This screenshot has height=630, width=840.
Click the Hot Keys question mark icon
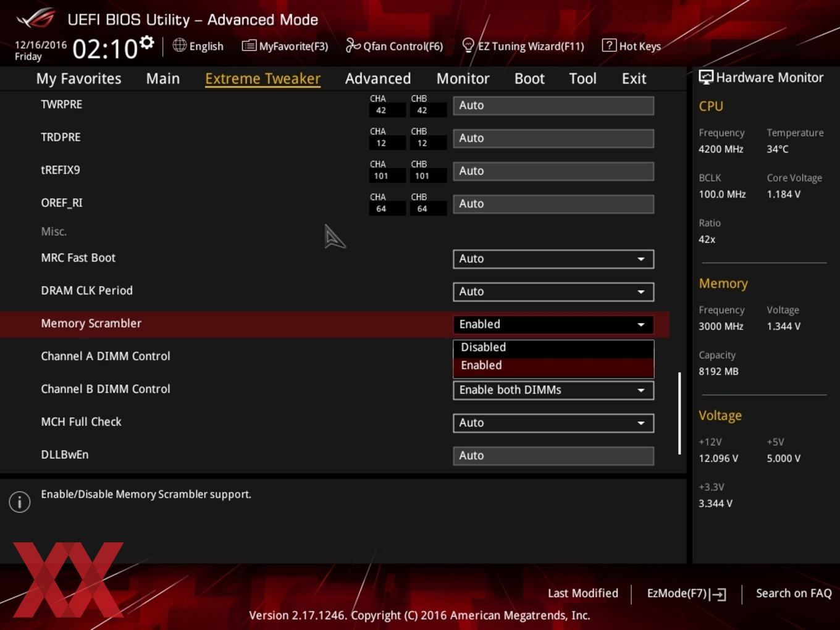click(x=609, y=45)
